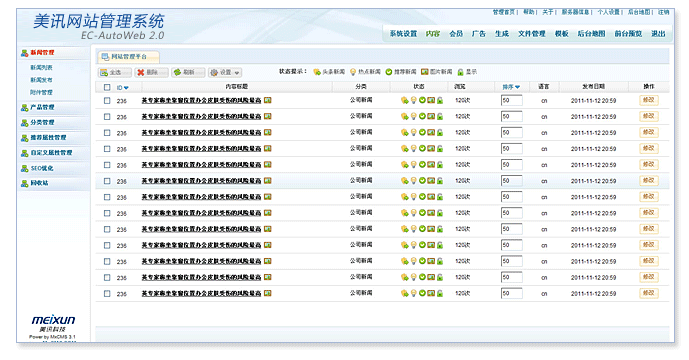Tick the last row's checkbox
689x360 pixels.
(x=107, y=294)
